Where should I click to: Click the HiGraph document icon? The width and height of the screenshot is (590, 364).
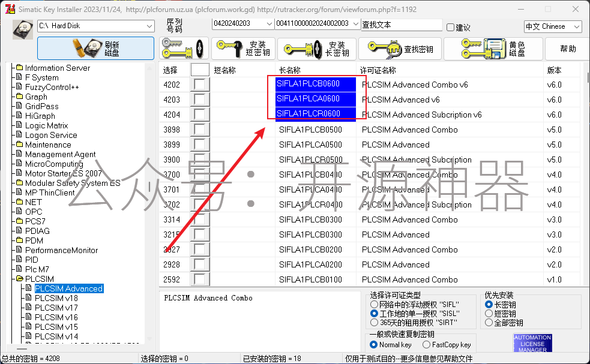click(x=20, y=116)
